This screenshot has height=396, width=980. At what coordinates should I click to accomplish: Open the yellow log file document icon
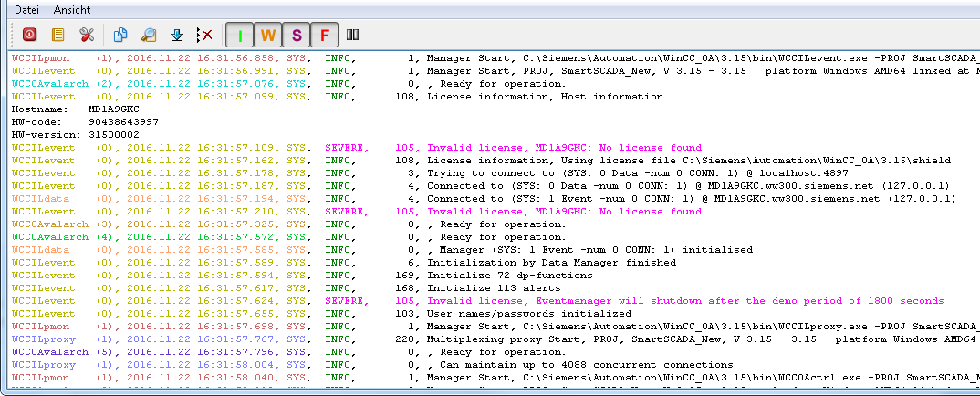click(57, 35)
